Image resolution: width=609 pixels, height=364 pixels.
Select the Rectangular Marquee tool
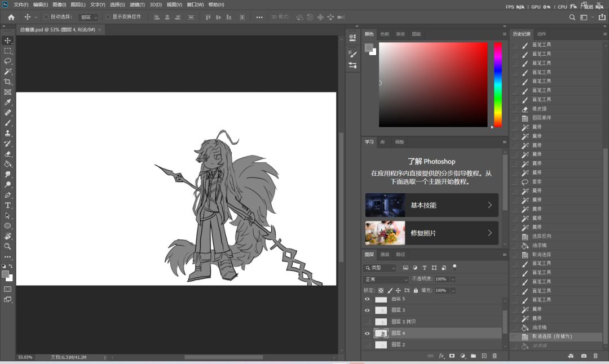[x=8, y=51]
